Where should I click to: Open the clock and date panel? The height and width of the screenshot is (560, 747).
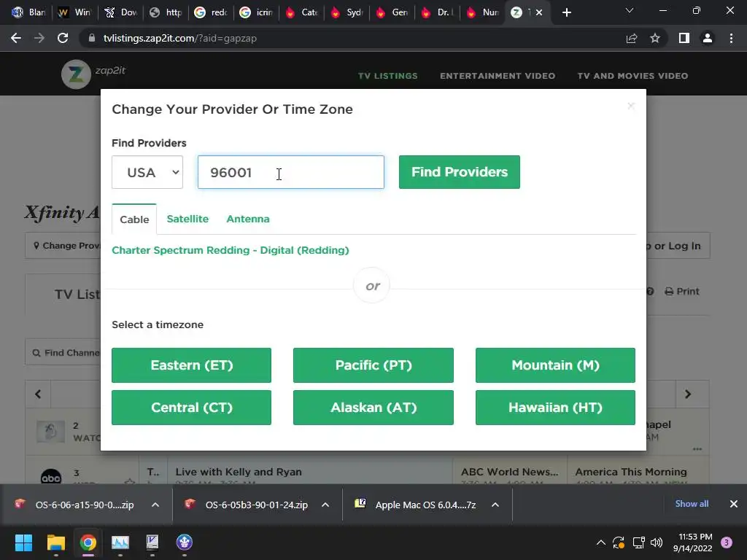693,542
